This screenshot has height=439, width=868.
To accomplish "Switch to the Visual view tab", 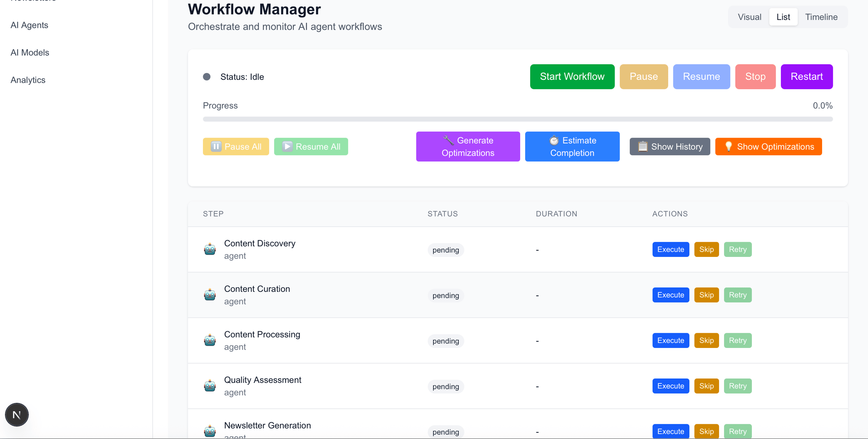I will [749, 17].
